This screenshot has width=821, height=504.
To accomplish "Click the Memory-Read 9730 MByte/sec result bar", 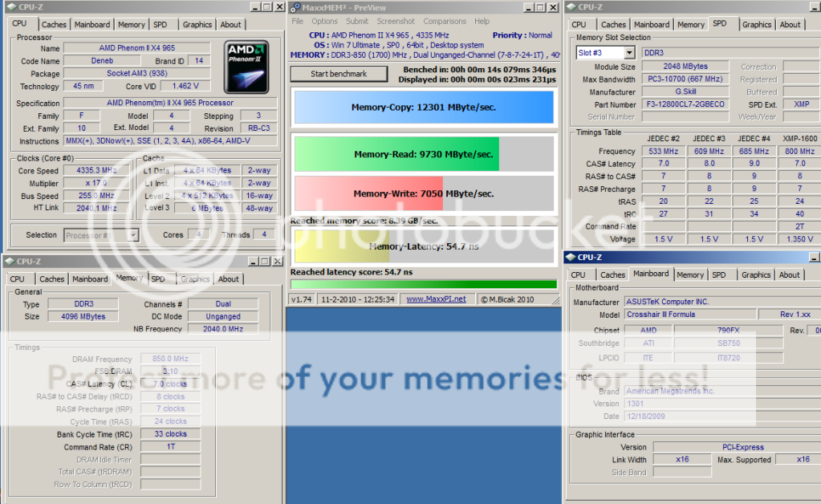I will coord(424,154).
